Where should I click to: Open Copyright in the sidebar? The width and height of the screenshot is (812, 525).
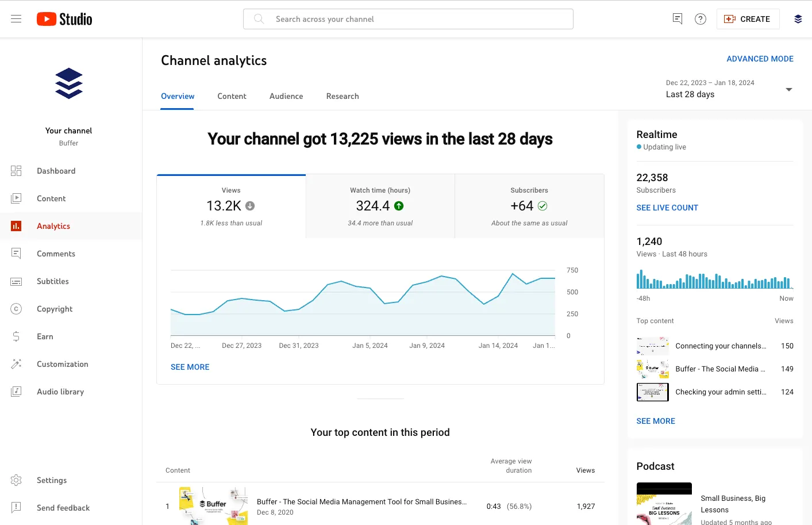71,309
